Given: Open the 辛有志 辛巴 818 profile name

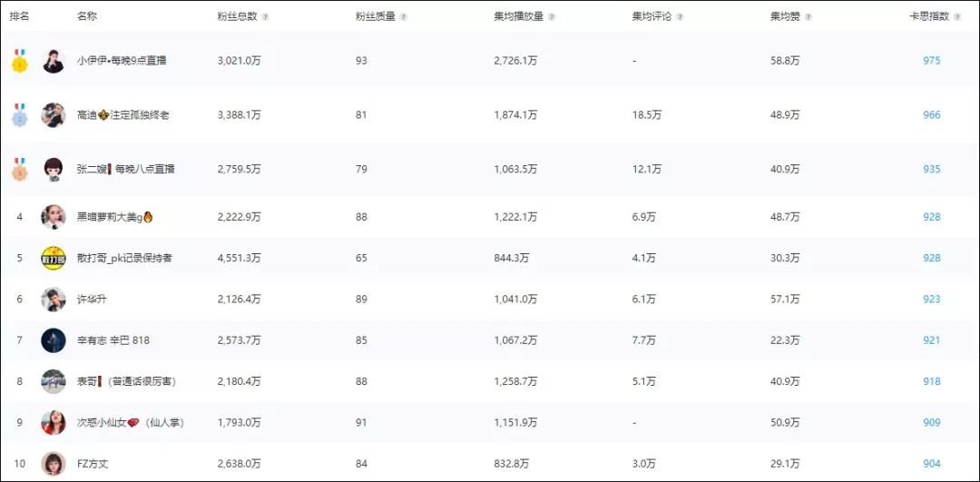Looking at the screenshot, I should pyautogui.click(x=113, y=340).
